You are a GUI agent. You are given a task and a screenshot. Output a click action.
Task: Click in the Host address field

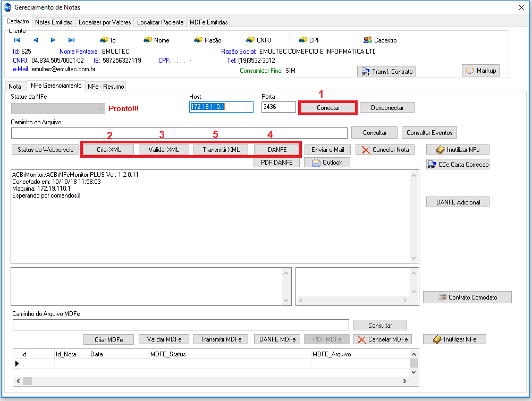click(x=221, y=107)
